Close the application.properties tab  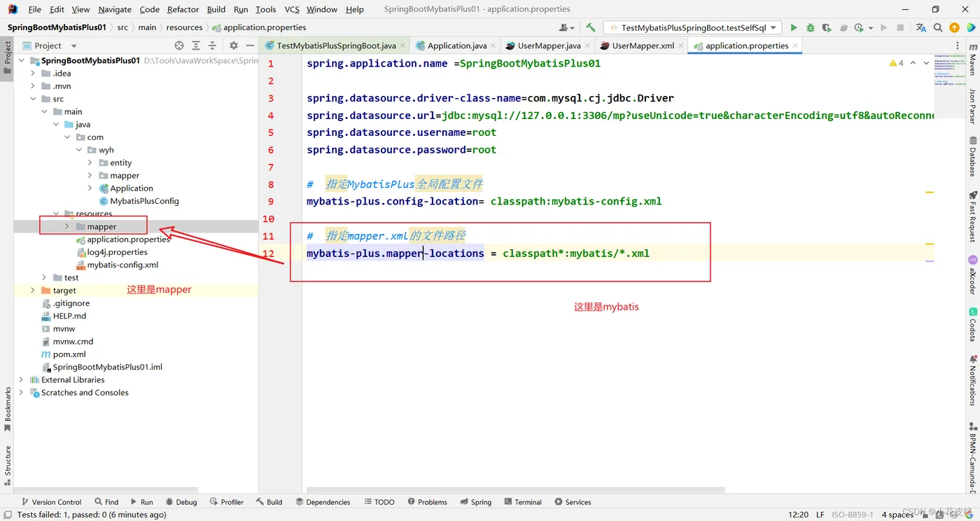click(x=794, y=46)
